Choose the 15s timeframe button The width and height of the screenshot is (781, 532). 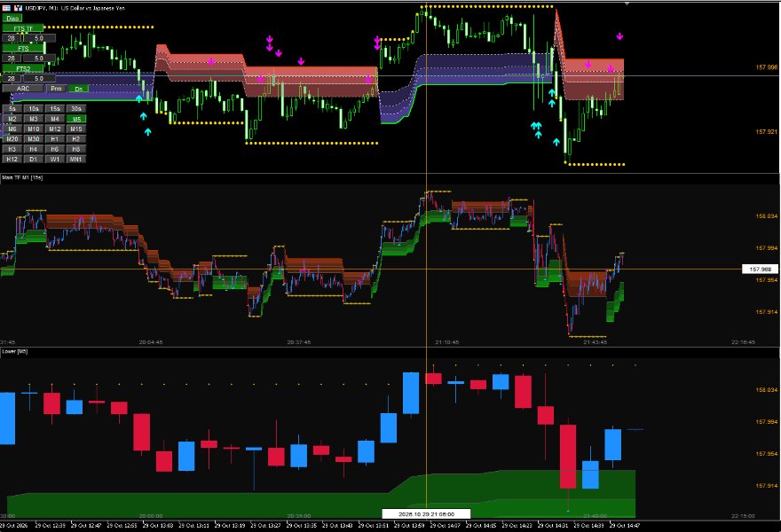click(x=55, y=108)
